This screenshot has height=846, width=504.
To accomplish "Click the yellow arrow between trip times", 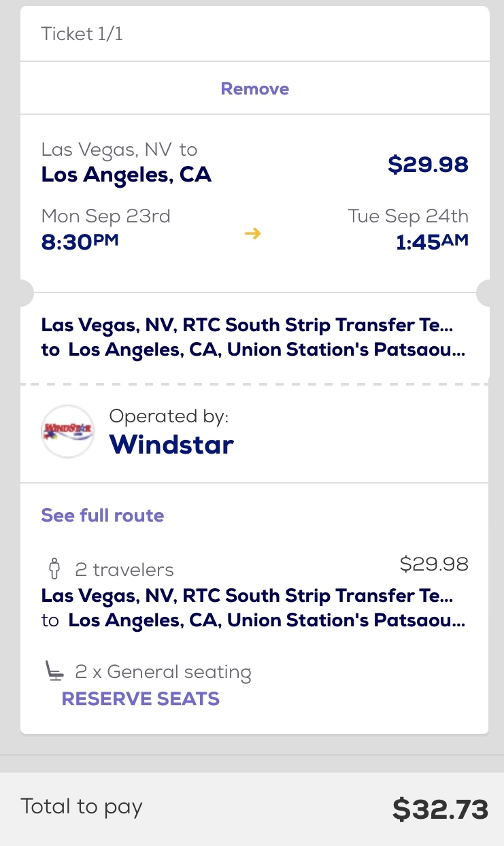I will [252, 233].
